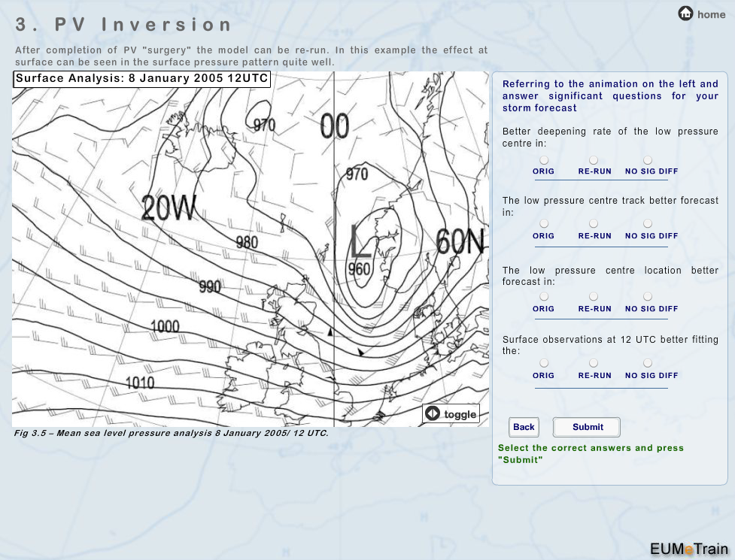
Task: Select ORIG for low pressure centre track
Action: tap(544, 224)
